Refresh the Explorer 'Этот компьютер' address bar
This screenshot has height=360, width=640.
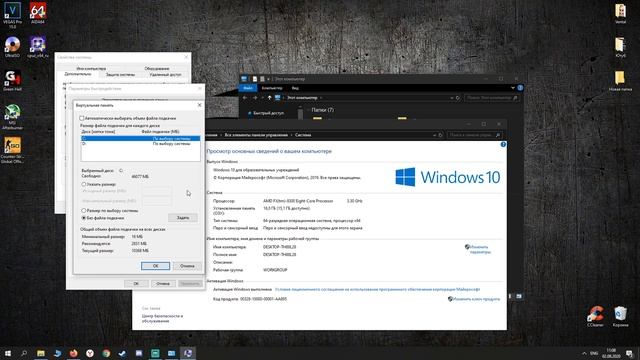point(458,98)
